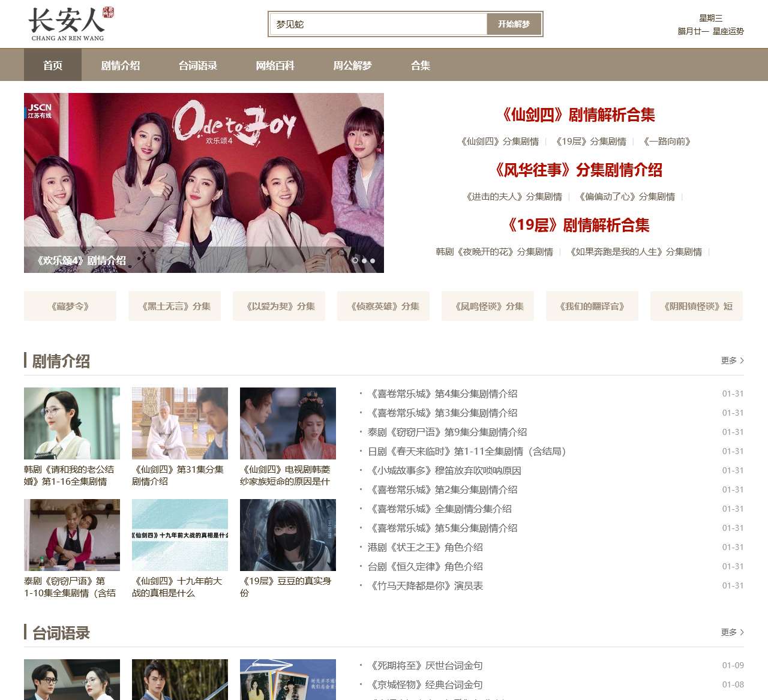Click the 剧情介绍 section heading
The height and width of the screenshot is (700, 768).
(61, 360)
